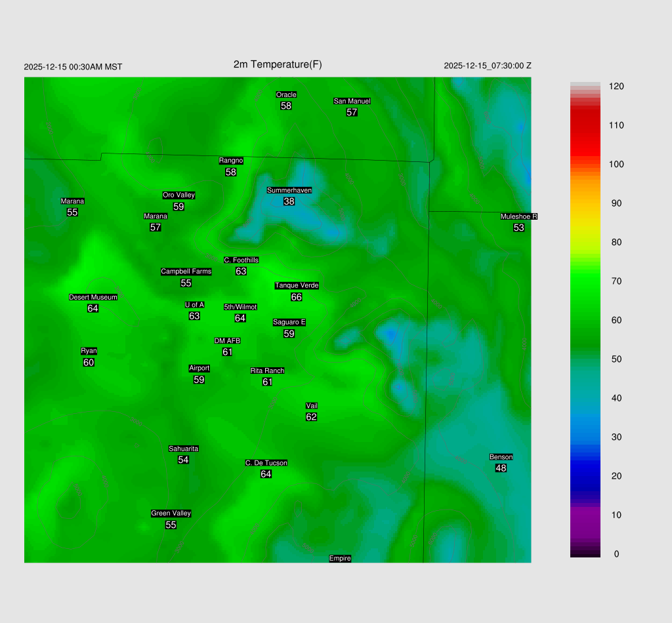Image resolution: width=672 pixels, height=623 pixels.
Task: Select the Oracle station label
Action: tap(286, 95)
